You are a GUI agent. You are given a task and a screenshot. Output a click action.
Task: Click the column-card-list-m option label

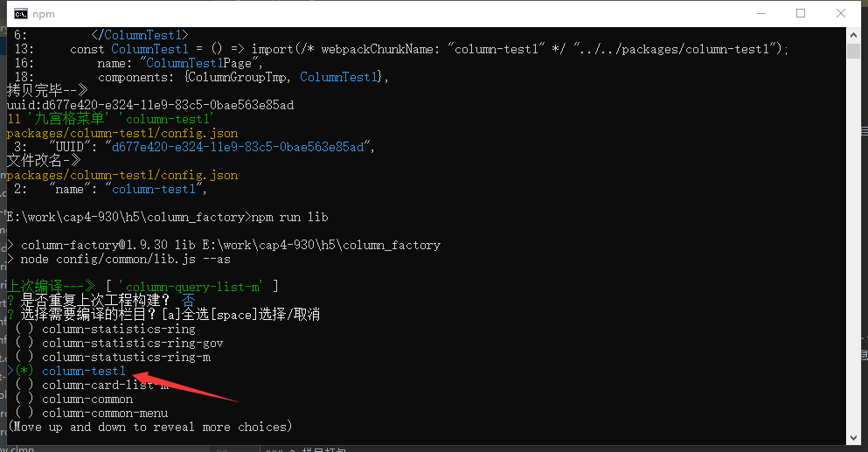tap(105, 386)
